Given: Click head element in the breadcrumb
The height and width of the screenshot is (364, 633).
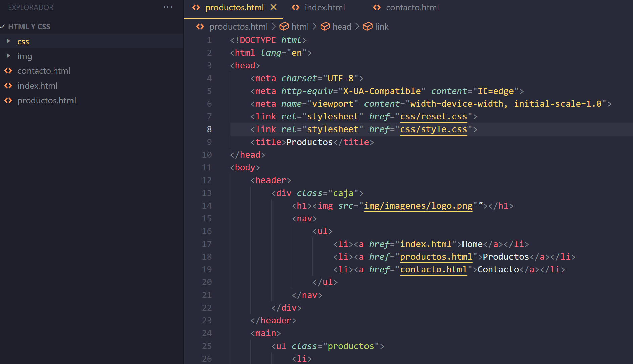Looking at the screenshot, I should pos(342,27).
